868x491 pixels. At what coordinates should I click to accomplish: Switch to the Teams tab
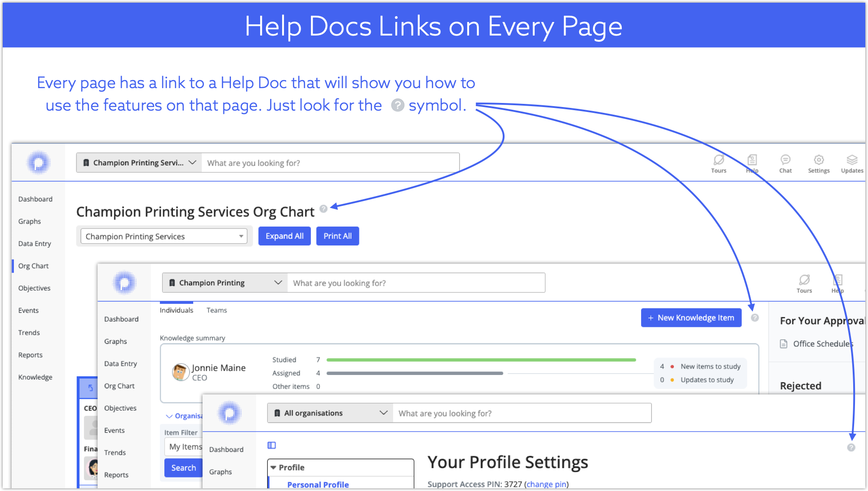(x=217, y=310)
